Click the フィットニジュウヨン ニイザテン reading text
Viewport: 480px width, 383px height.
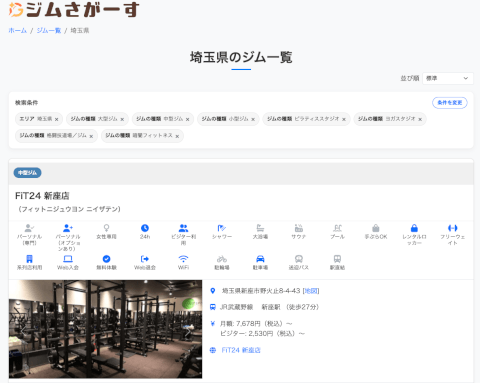pos(69,209)
